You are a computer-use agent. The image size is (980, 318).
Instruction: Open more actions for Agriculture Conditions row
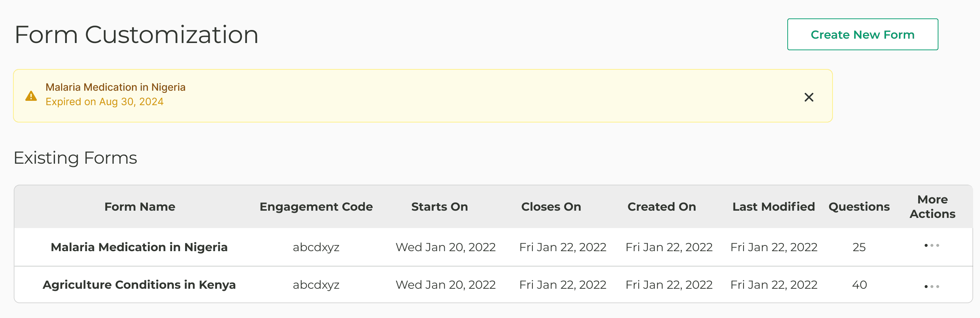coord(932,287)
